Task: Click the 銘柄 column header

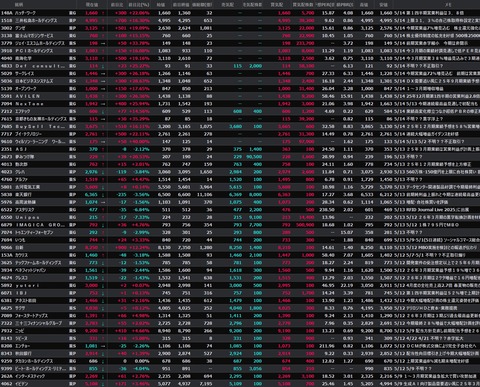Action: (19, 5)
